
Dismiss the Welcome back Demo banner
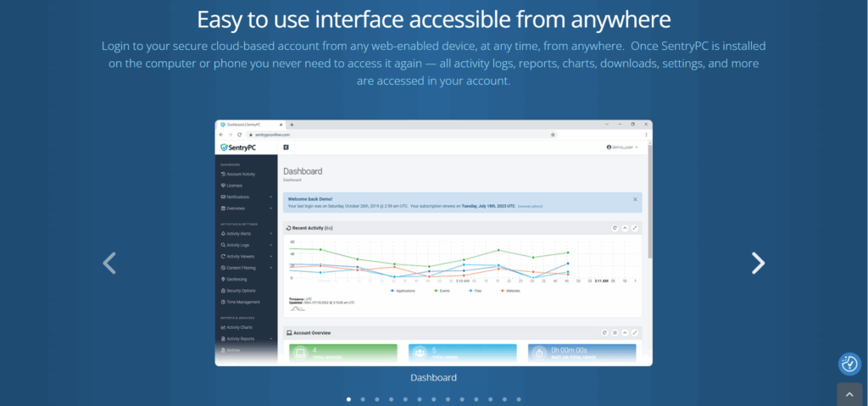(635, 199)
